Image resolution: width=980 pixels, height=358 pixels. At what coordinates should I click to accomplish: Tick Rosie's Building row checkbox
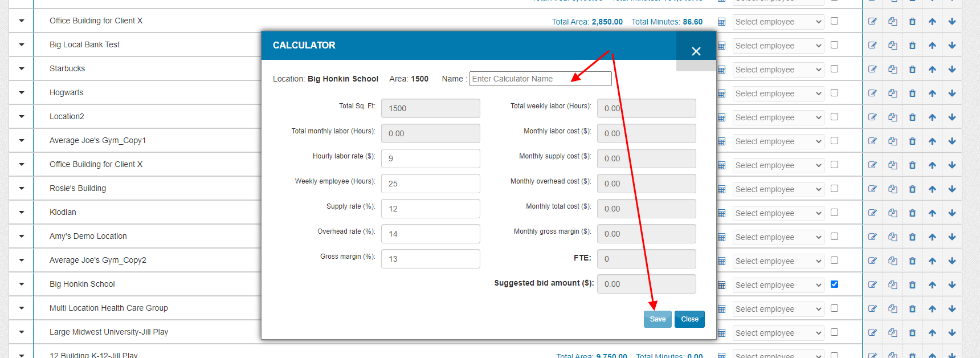[x=834, y=188]
